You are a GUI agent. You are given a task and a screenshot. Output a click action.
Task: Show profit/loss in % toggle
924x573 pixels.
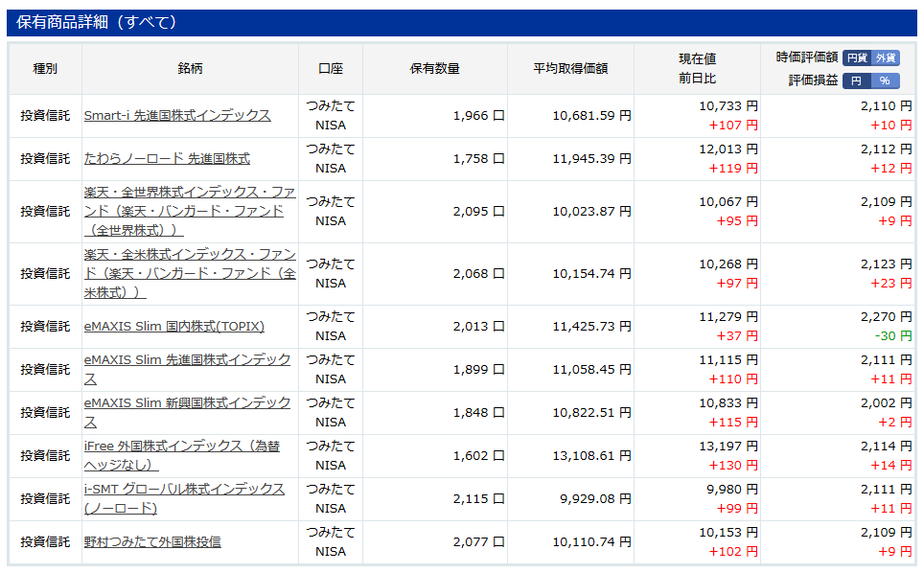[885, 80]
